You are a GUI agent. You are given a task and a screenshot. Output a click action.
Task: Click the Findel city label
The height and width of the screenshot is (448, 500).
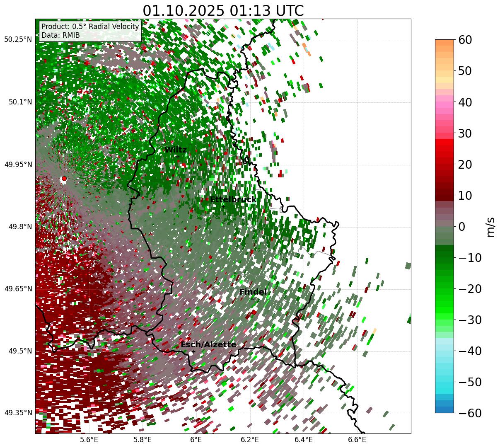[x=253, y=292]
